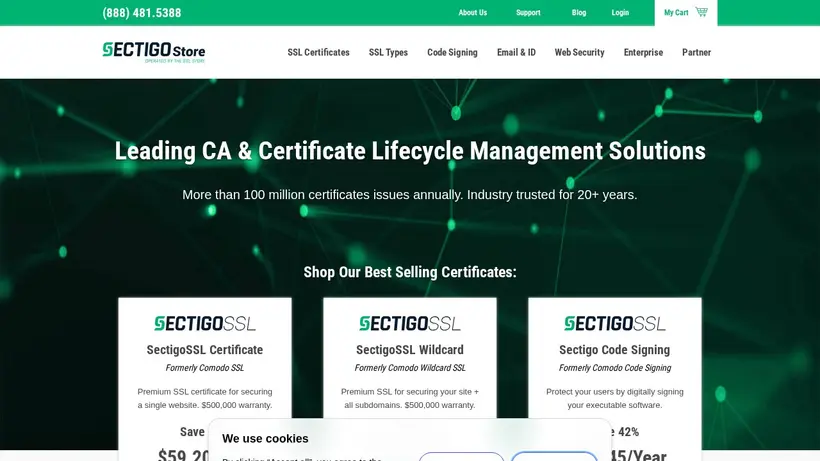Click the Login link

click(620, 13)
